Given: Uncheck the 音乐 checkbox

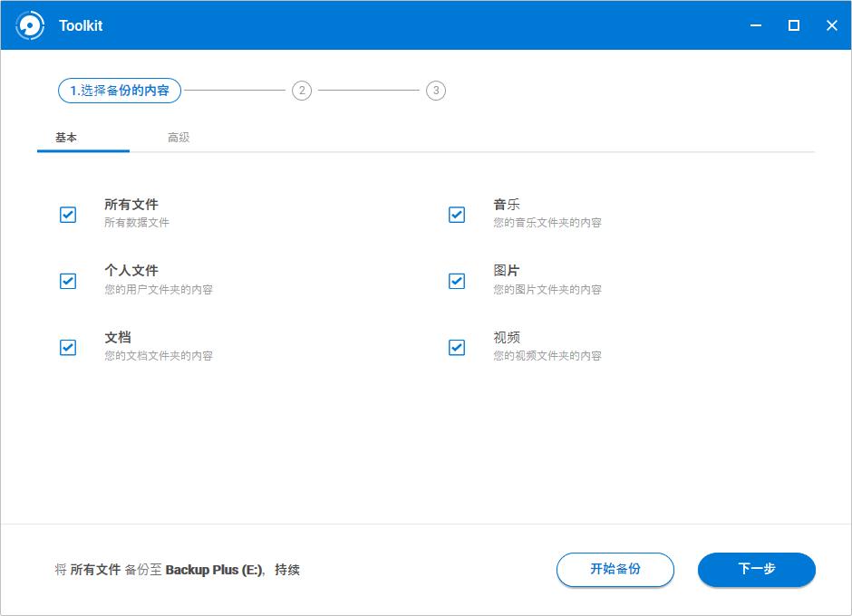Looking at the screenshot, I should pyautogui.click(x=456, y=215).
